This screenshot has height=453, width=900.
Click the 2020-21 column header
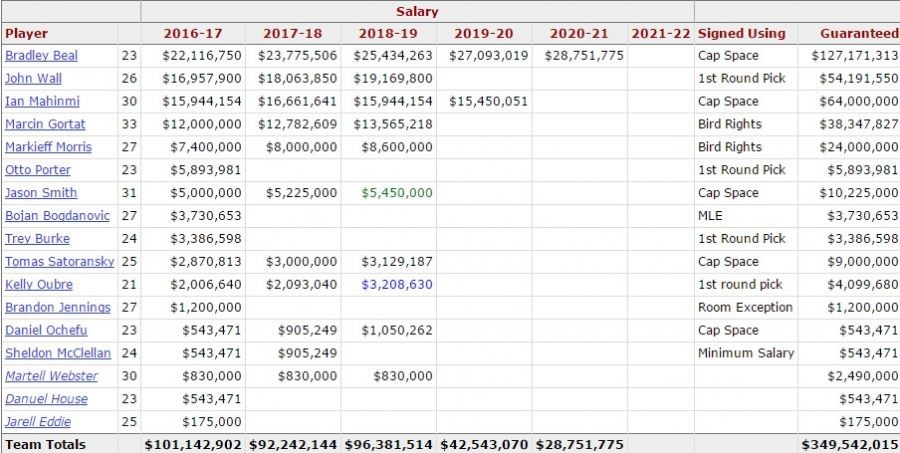[579, 34]
